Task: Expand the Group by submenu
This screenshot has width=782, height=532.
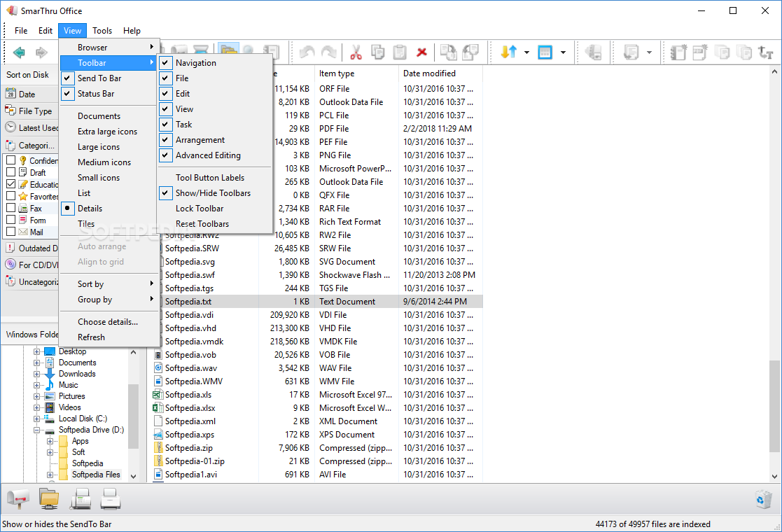Action: click(x=109, y=300)
